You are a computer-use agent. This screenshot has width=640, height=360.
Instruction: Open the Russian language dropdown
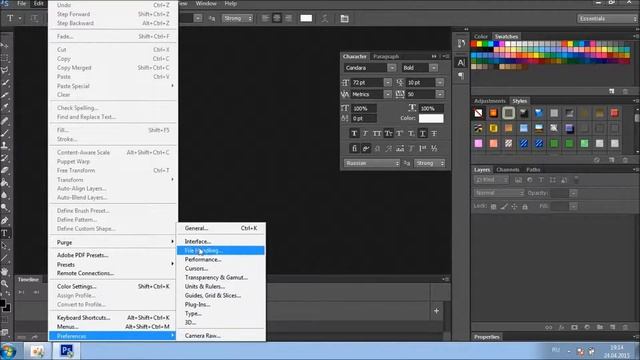point(372,163)
